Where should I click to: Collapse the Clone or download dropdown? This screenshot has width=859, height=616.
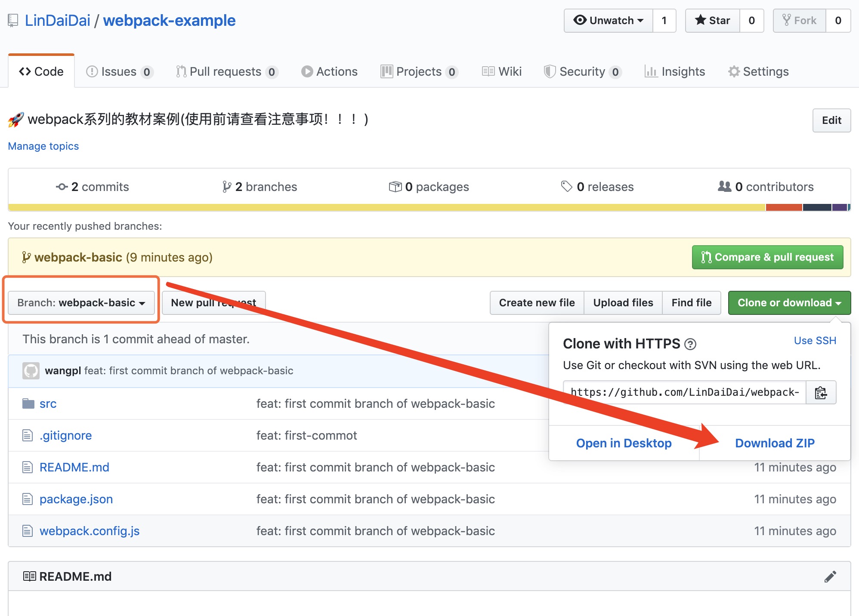pos(789,303)
